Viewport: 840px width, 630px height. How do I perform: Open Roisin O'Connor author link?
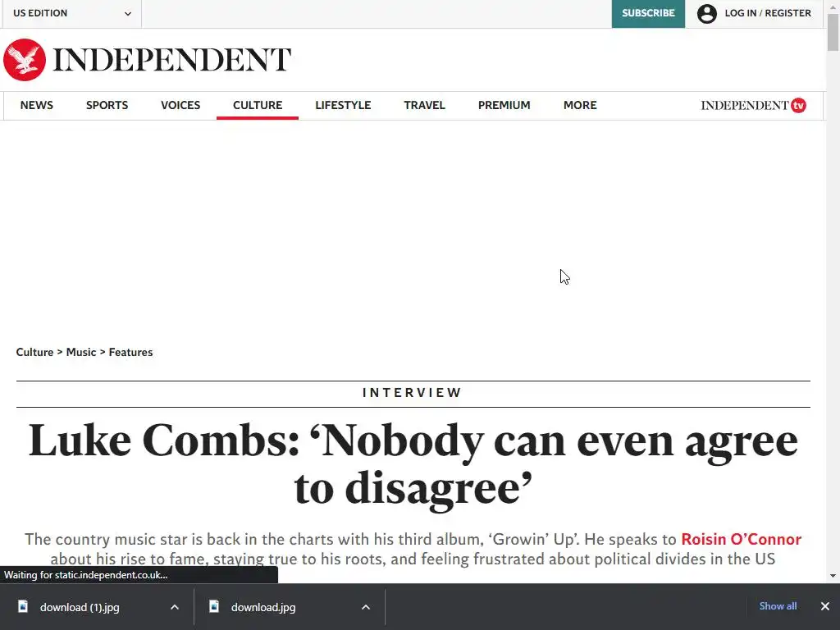click(x=741, y=539)
